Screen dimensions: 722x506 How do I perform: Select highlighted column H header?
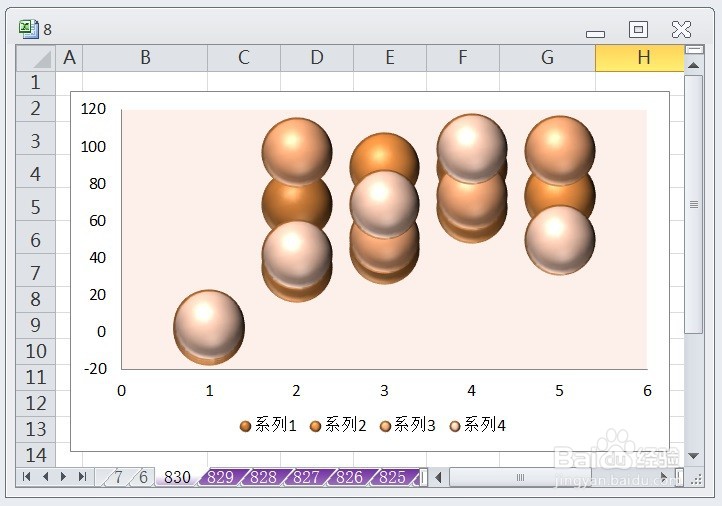(x=640, y=58)
